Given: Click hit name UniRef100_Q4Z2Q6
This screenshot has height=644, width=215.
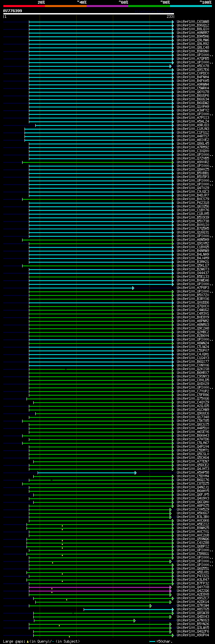Looking at the screenshot, I should [x=193, y=591].
